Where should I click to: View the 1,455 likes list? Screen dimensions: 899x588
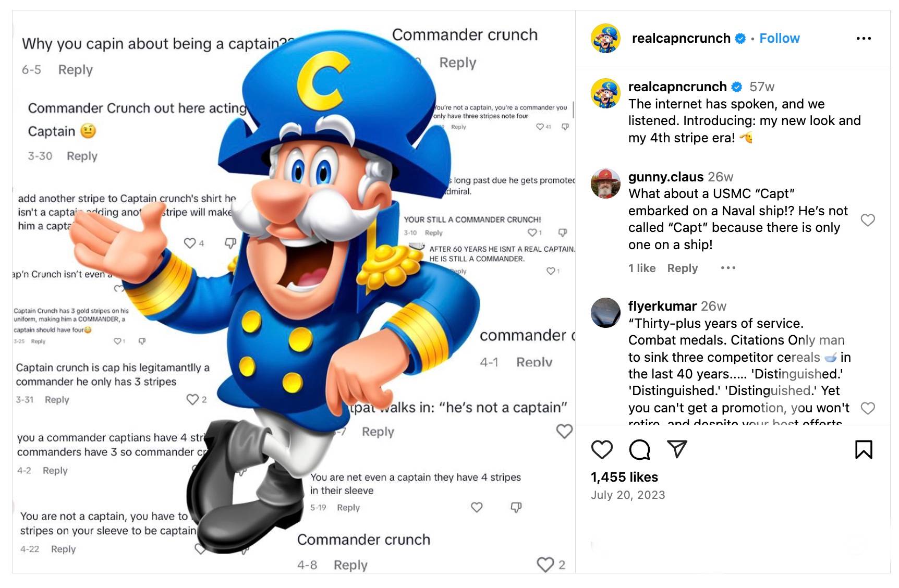[624, 477]
